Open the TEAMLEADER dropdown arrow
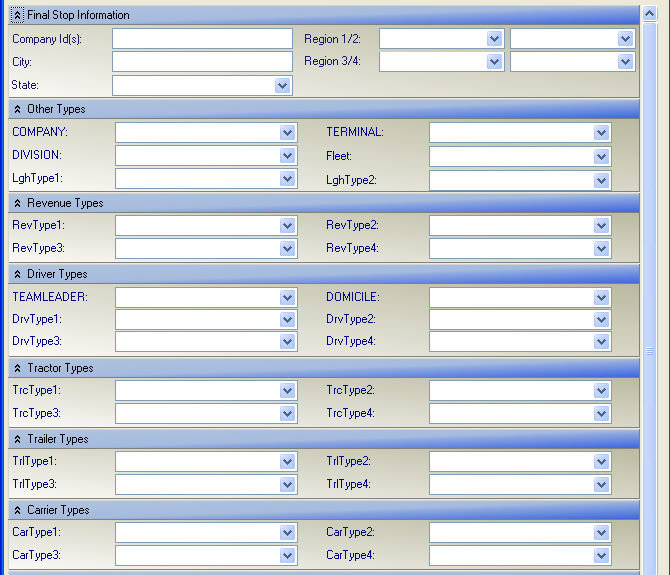The height and width of the screenshot is (575, 670). [x=288, y=297]
